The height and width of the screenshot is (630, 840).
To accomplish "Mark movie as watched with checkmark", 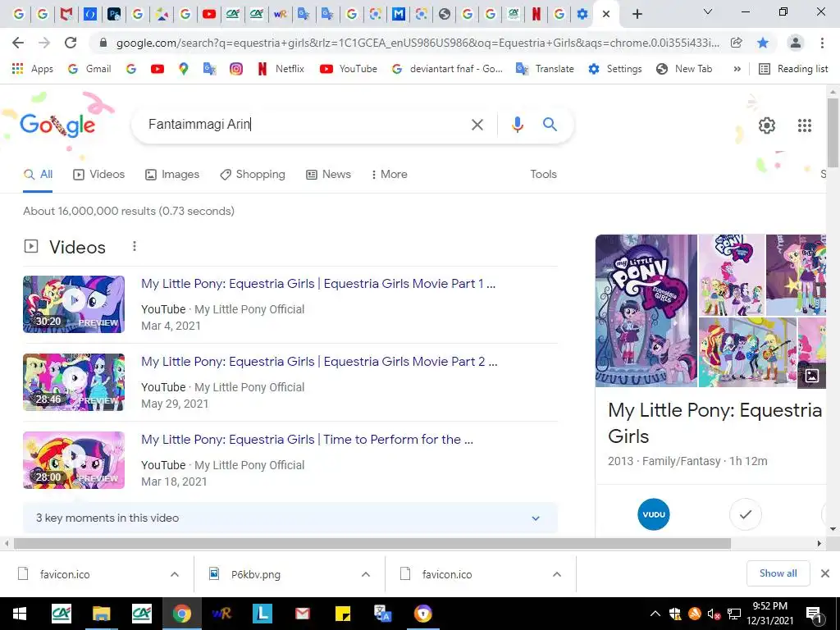I will coord(745,514).
